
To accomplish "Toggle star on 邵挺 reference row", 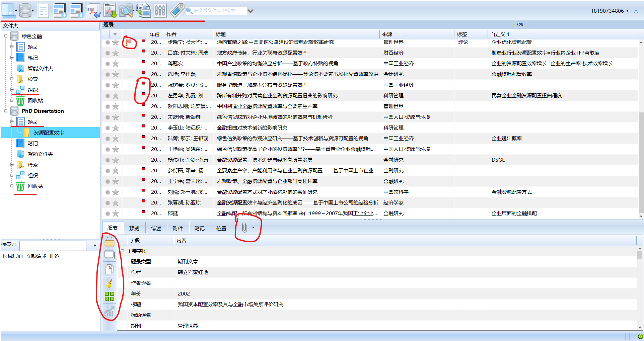I will [116, 214].
